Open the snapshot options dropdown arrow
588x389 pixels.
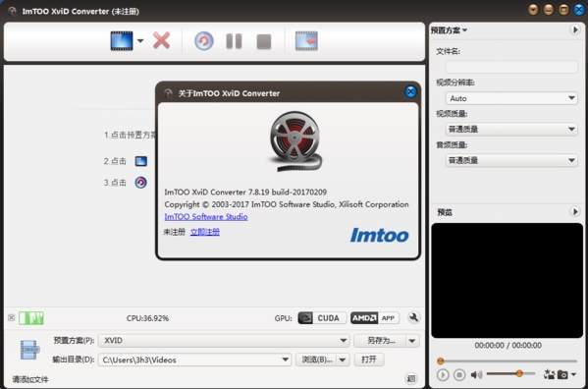pyautogui.click(x=573, y=374)
